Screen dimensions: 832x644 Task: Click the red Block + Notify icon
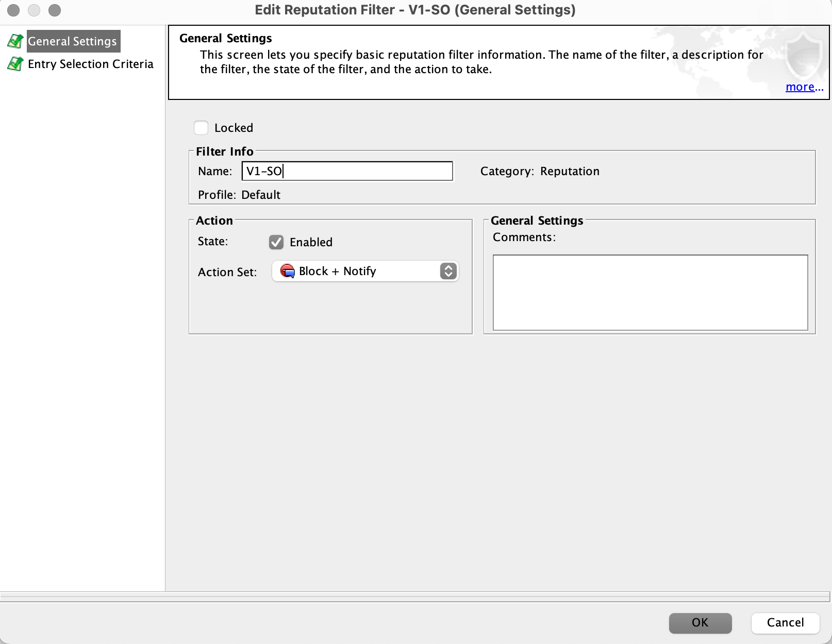click(x=287, y=271)
